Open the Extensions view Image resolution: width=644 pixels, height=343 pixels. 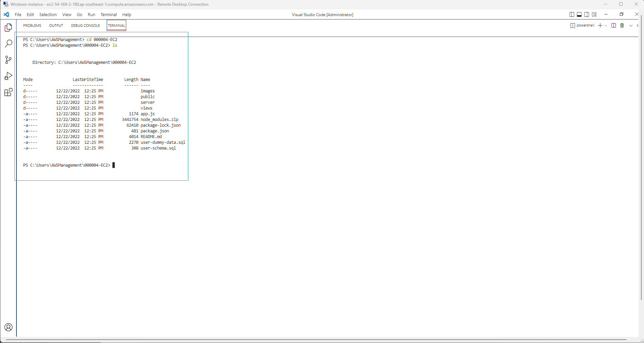pos(8,92)
